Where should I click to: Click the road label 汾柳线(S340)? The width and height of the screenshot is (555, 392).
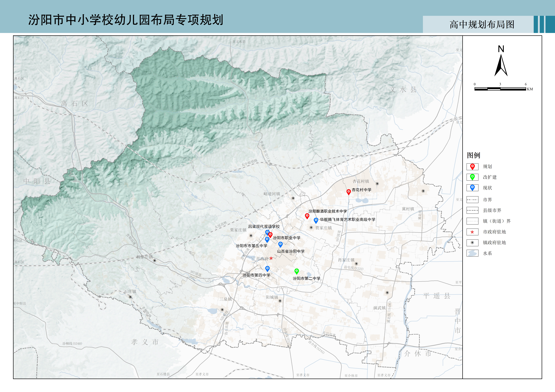pos(72,343)
